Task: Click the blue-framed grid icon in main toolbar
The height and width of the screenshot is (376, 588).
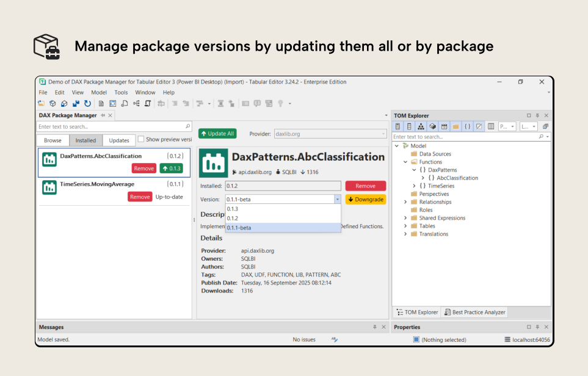Action: pyautogui.click(x=113, y=104)
